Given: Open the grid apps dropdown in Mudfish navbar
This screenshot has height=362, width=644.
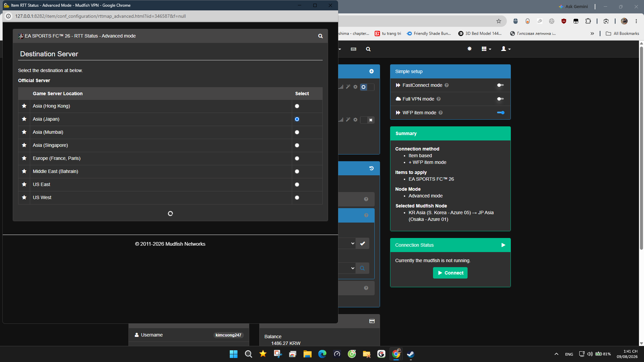Looking at the screenshot, I should [486, 49].
